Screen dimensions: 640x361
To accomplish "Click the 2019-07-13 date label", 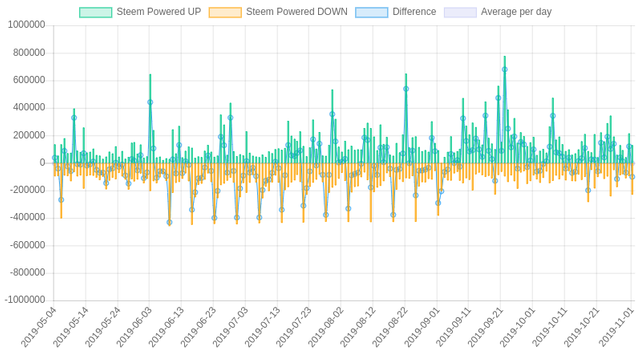I will click(262, 328).
